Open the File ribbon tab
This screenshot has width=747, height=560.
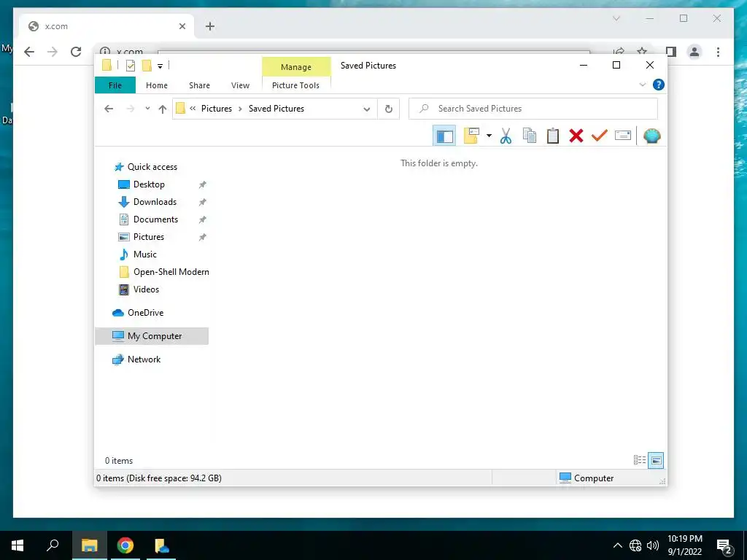coord(115,85)
